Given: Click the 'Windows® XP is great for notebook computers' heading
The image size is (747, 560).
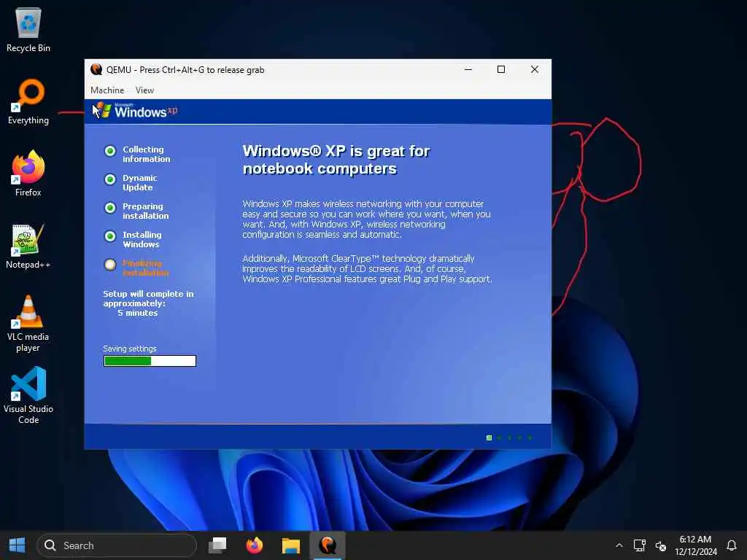Looking at the screenshot, I should 336,160.
